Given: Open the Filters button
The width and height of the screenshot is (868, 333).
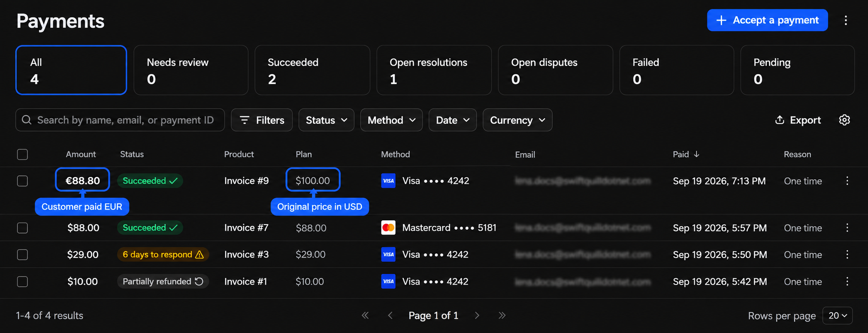Looking at the screenshot, I should 262,120.
